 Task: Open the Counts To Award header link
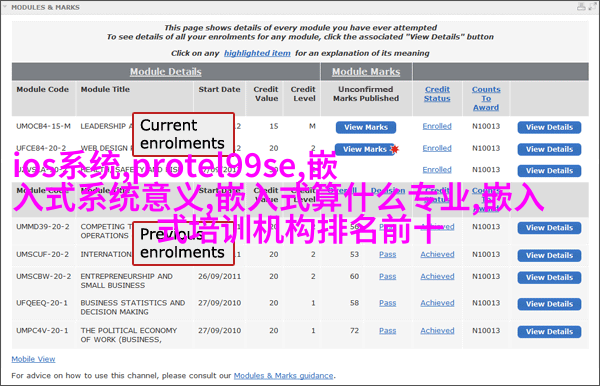(486, 98)
